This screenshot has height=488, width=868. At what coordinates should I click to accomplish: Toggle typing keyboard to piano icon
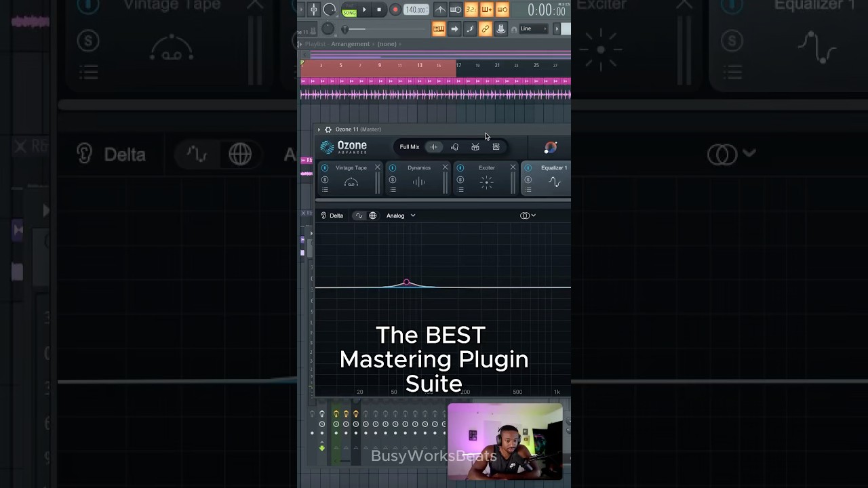click(439, 28)
